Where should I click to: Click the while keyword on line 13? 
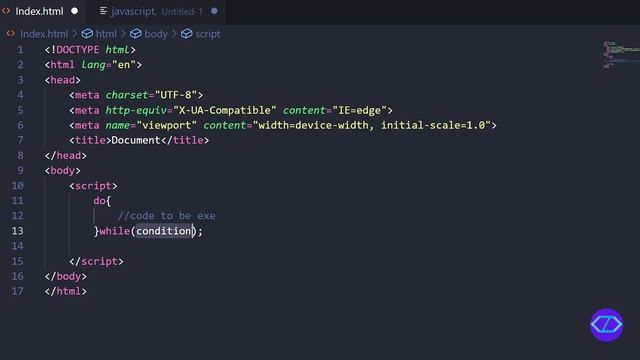(115, 231)
